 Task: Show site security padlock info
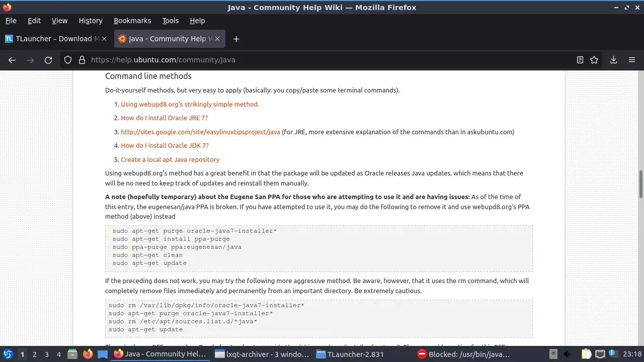coord(82,60)
